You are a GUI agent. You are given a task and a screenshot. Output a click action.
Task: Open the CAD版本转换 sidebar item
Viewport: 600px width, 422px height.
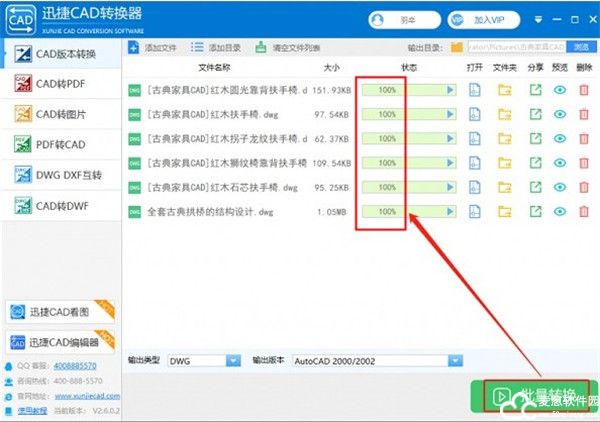click(61, 54)
